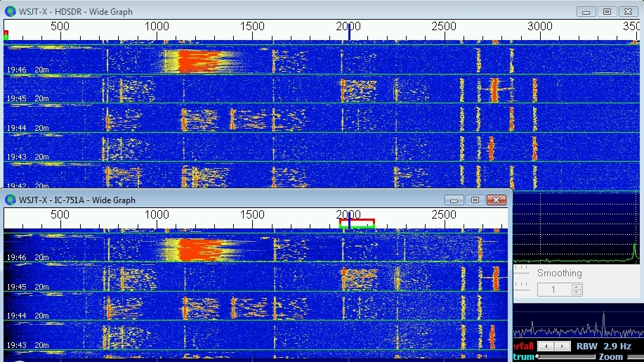The image size is (644, 362).
Task: Increase Smoothing value with up arrow
Action: point(577,287)
